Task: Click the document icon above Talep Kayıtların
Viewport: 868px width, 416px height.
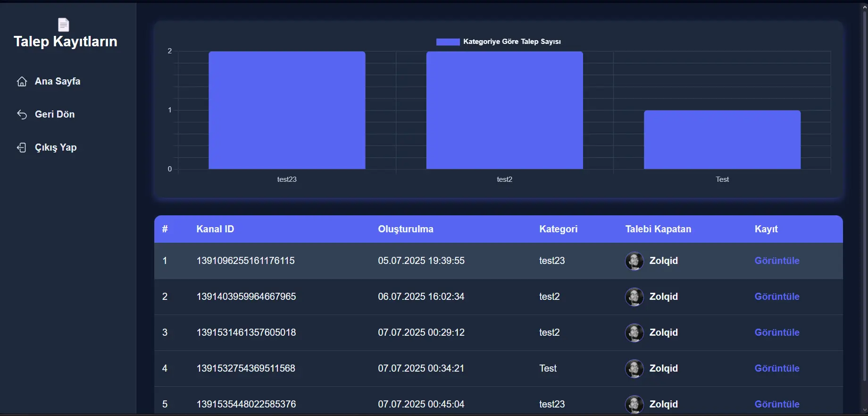Action: [x=63, y=25]
